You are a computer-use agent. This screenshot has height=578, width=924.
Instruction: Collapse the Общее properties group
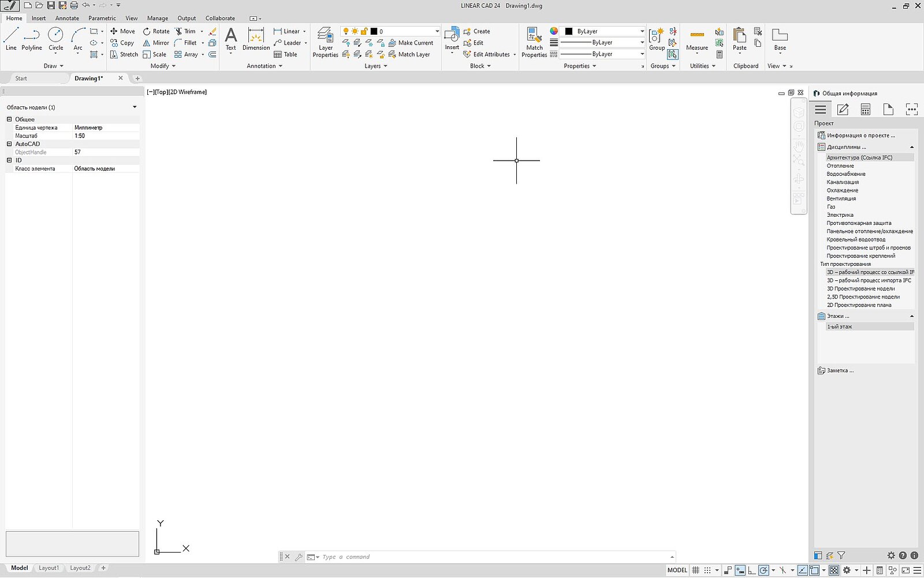tap(9, 119)
